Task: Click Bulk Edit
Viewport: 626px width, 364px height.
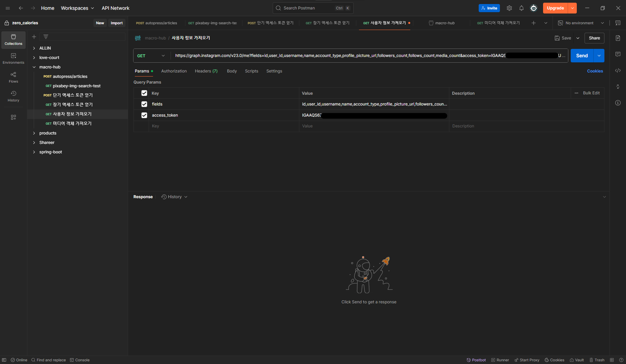Action: pyautogui.click(x=591, y=93)
